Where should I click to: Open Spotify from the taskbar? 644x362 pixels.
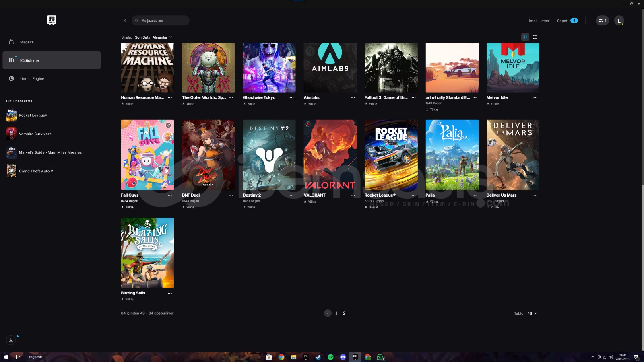(x=330, y=357)
